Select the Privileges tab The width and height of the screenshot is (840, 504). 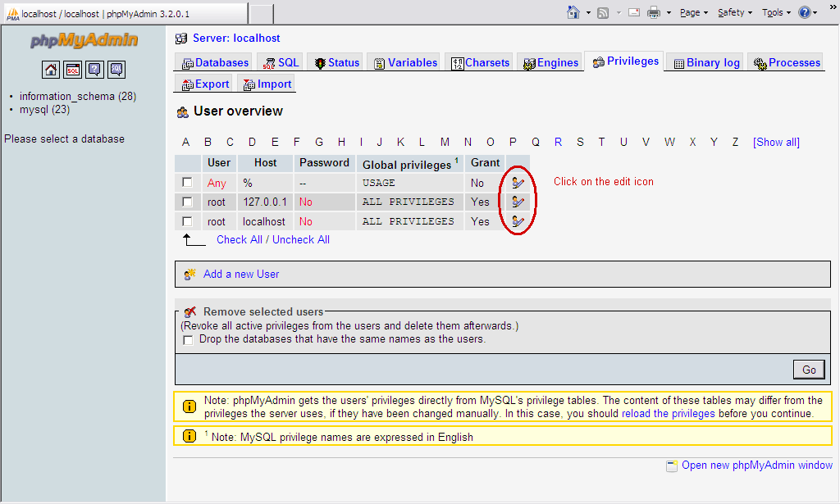click(625, 61)
